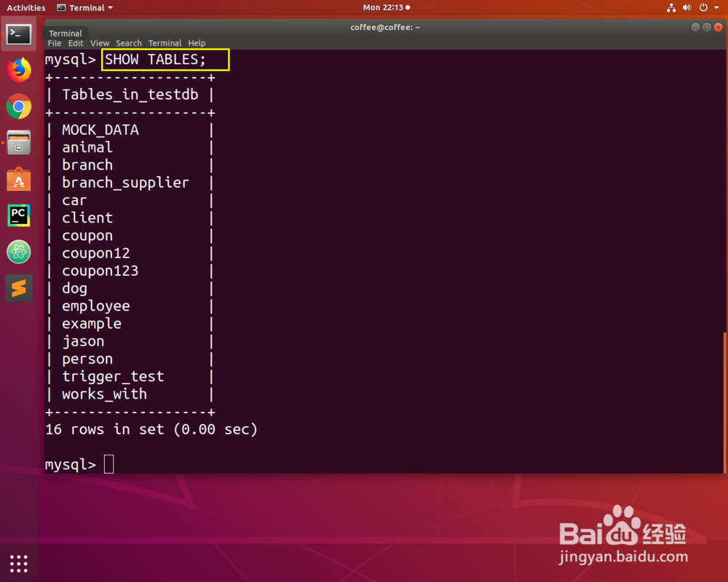Open the Edit menu
The image size is (728, 582).
[x=76, y=43]
